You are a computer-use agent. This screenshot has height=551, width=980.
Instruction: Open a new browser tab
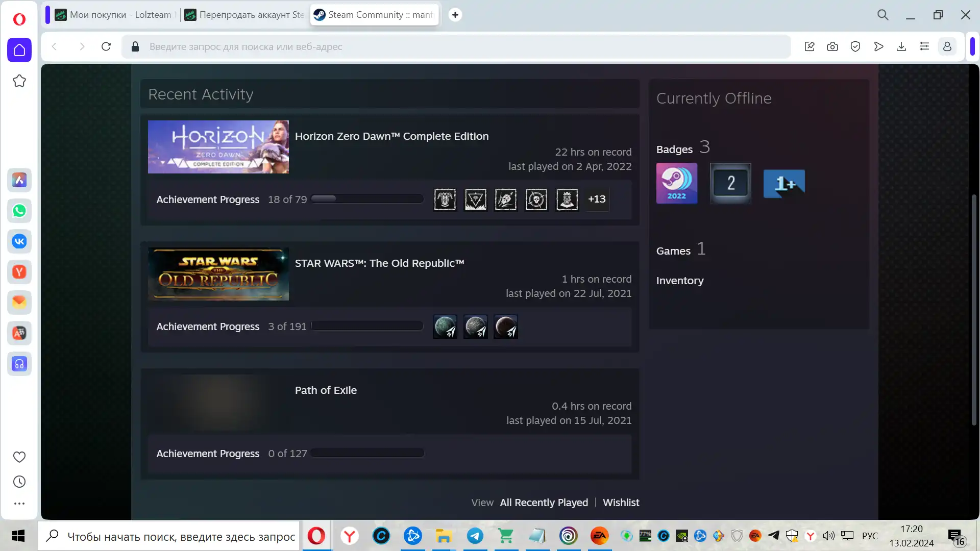pyautogui.click(x=455, y=15)
